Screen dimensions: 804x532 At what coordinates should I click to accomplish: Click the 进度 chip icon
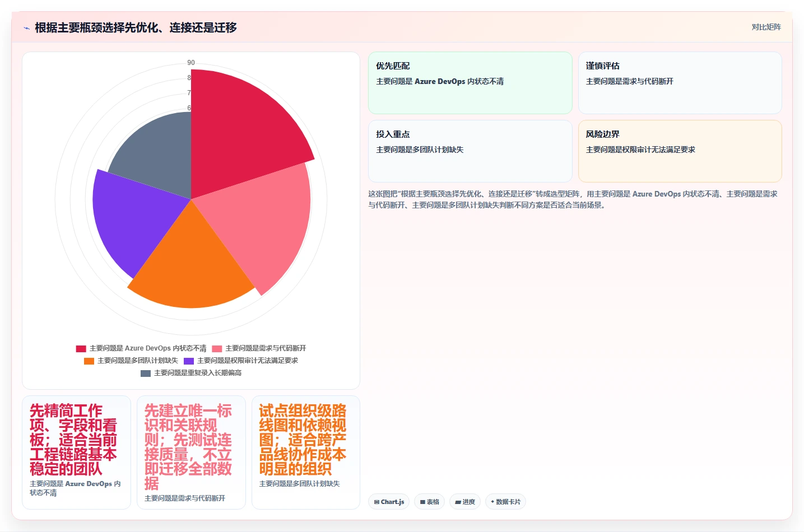(x=458, y=502)
